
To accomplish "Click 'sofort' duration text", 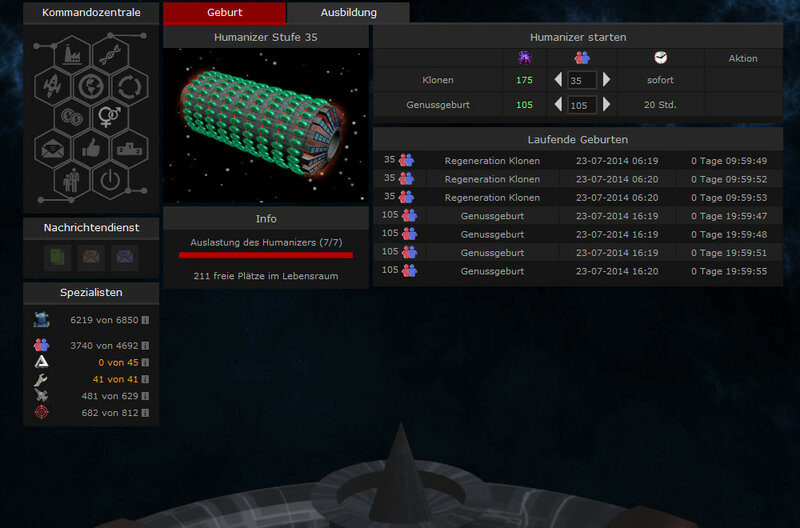I will 660,80.
